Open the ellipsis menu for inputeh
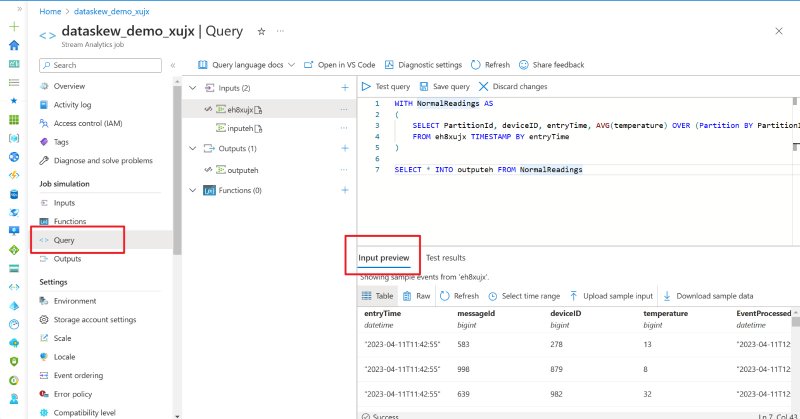The width and height of the screenshot is (800, 419). pyautogui.click(x=344, y=128)
